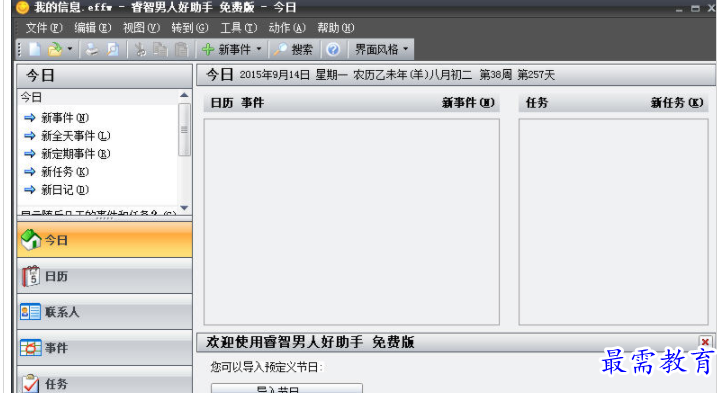Click the app smiley icon in title bar
This screenshot has width=723, height=393.
click(x=23, y=7)
